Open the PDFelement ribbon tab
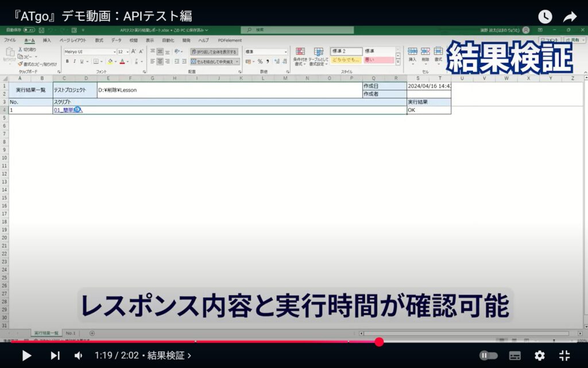The image size is (588, 368). coord(230,40)
